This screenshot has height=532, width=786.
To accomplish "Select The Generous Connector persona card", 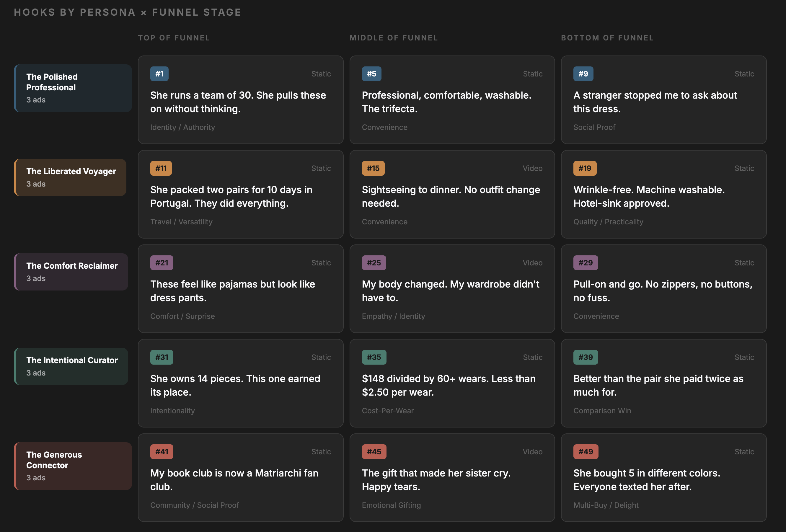I will [73, 466].
